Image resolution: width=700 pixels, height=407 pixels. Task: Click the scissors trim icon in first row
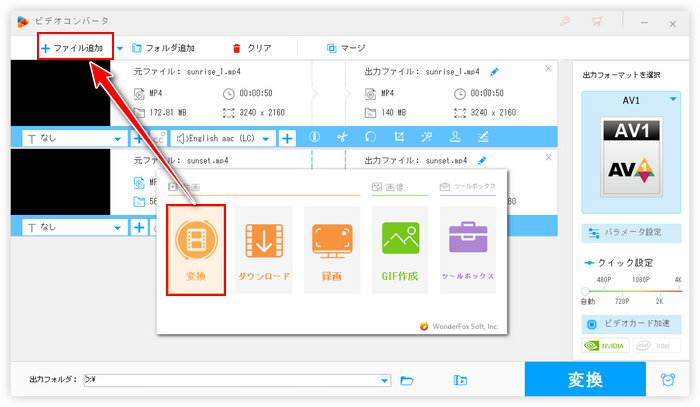click(x=342, y=138)
